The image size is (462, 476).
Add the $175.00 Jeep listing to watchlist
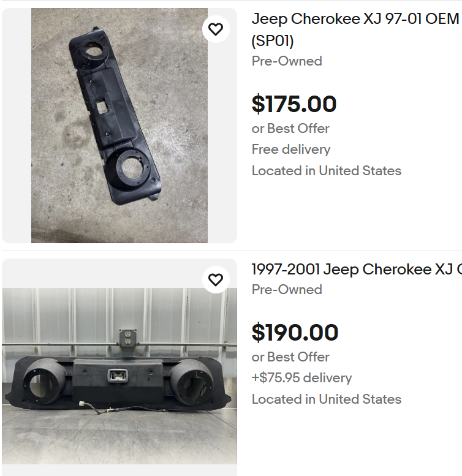pyautogui.click(x=216, y=29)
